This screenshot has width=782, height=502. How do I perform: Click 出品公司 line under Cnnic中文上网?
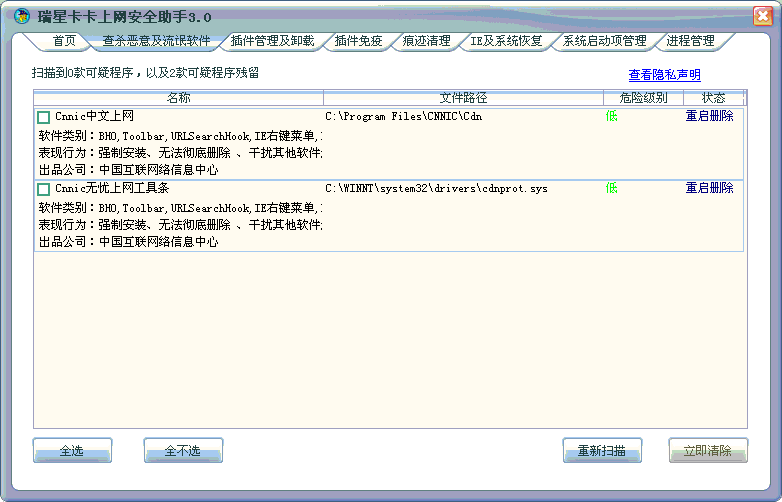pos(128,170)
